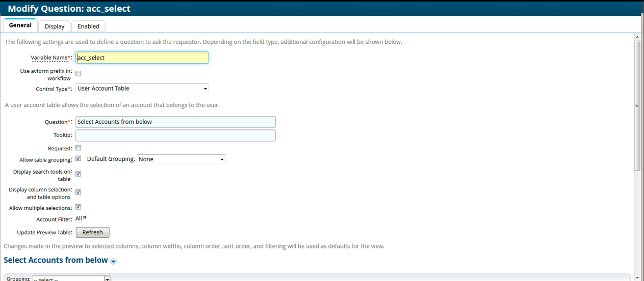Click the scrollbar up arrow
644x281 pixels.
637,37
